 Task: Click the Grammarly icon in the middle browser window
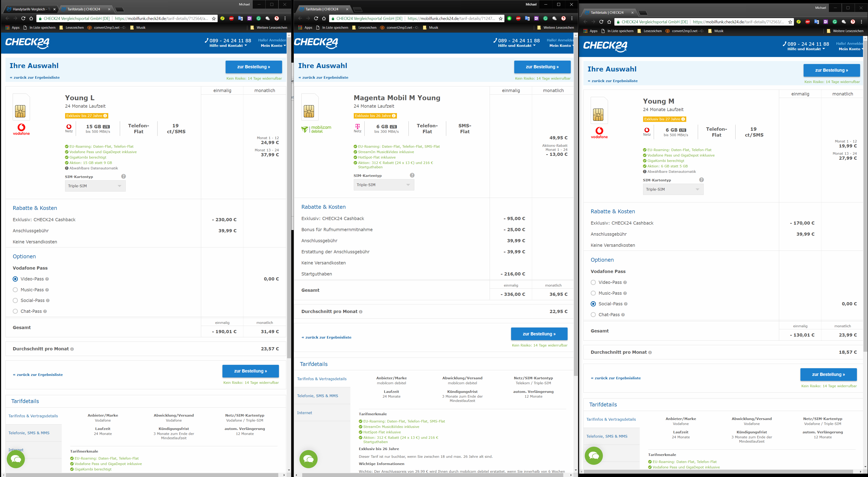click(x=545, y=19)
